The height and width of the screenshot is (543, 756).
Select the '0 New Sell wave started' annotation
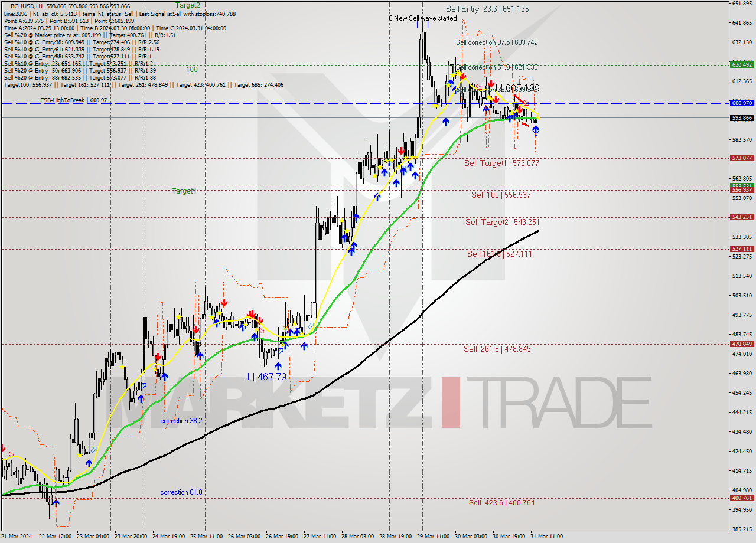[x=422, y=18]
